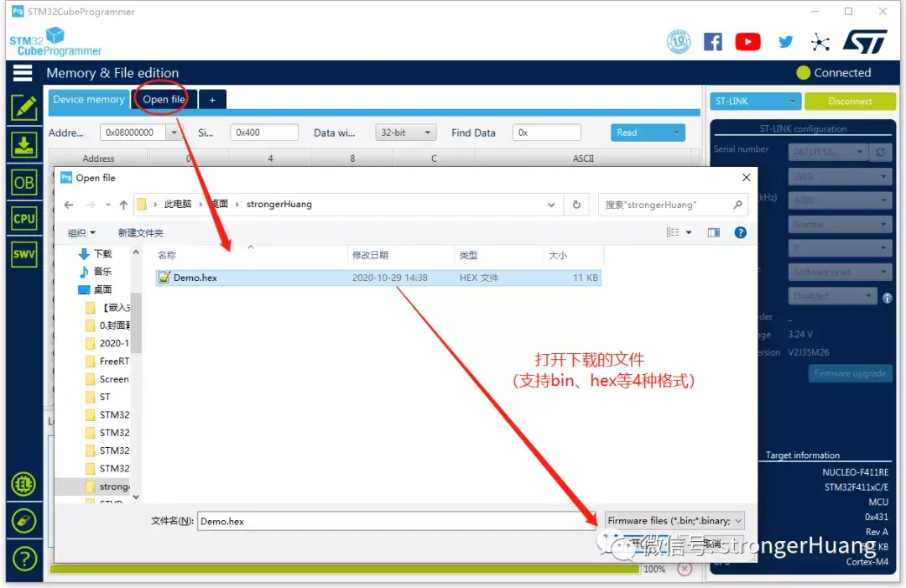Click the Find Data input field

pyautogui.click(x=547, y=133)
